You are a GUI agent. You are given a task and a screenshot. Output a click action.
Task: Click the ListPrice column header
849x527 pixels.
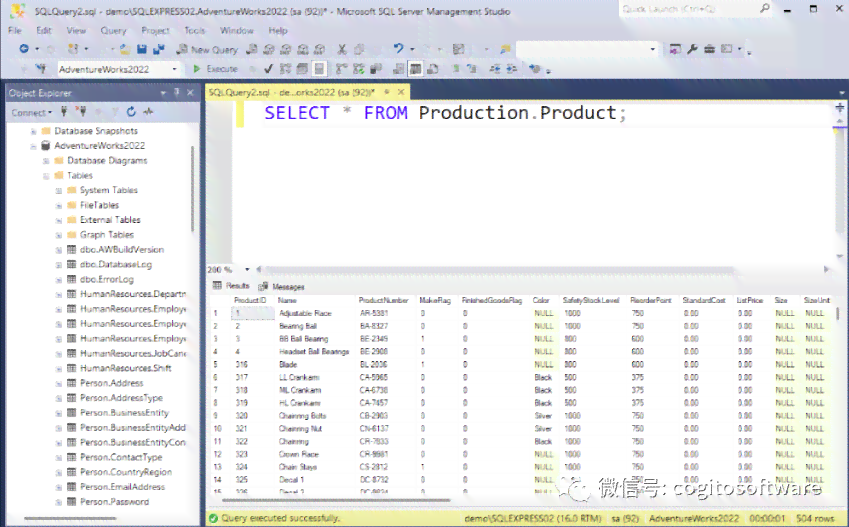point(750,300)
